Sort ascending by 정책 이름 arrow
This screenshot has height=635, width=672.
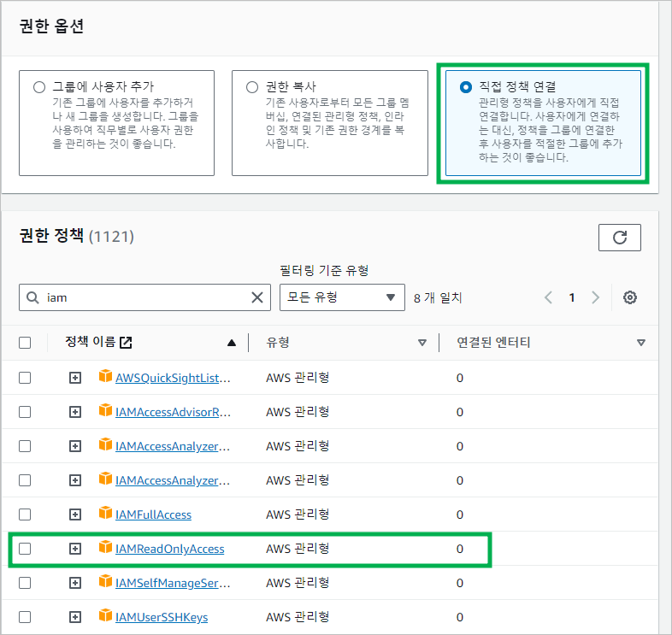click(232, 343)
